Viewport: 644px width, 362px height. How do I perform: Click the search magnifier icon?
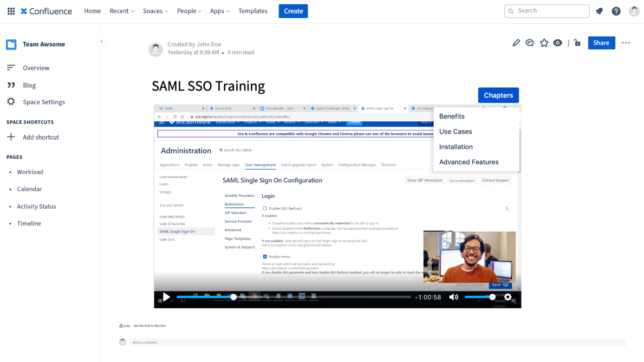pos(511,11)
